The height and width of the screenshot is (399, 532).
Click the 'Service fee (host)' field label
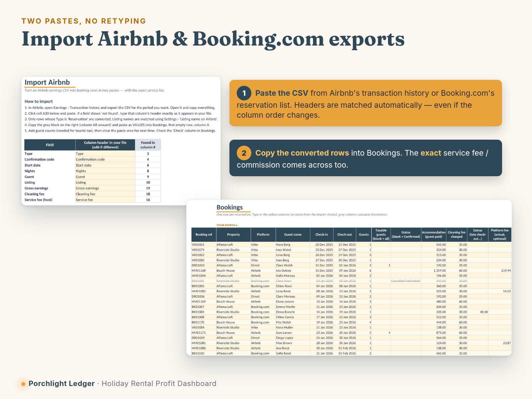(38, 200)
